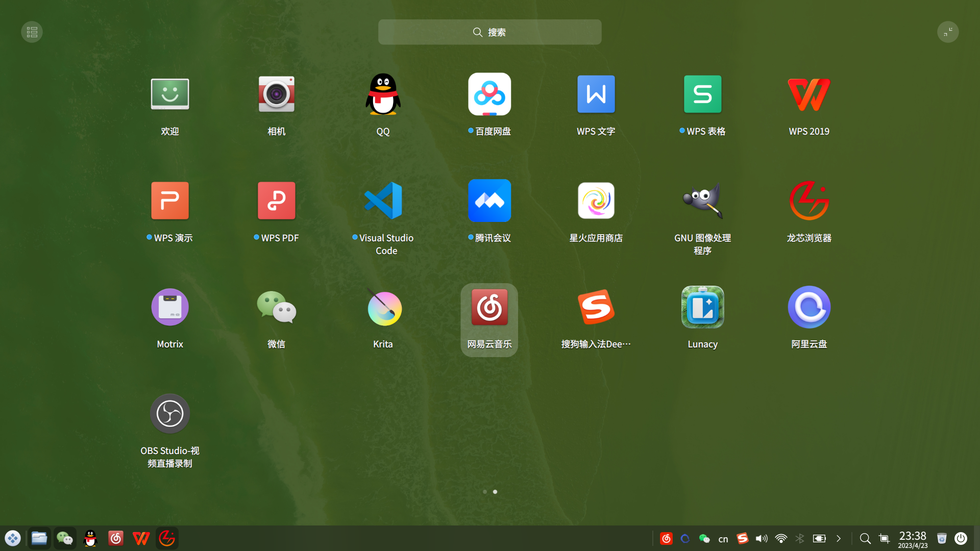Open the file manager in the taskbar
This screenshot has width=980, height=551.
click(x=39, y=538)
